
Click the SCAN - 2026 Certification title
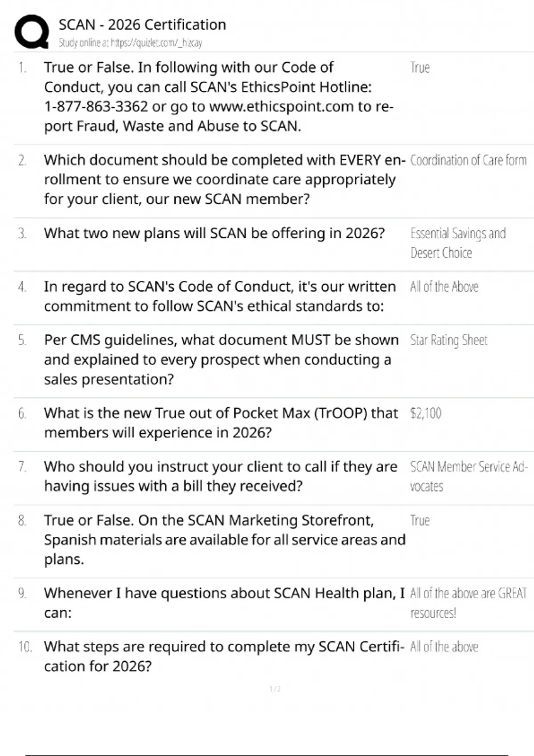[142, 25]
